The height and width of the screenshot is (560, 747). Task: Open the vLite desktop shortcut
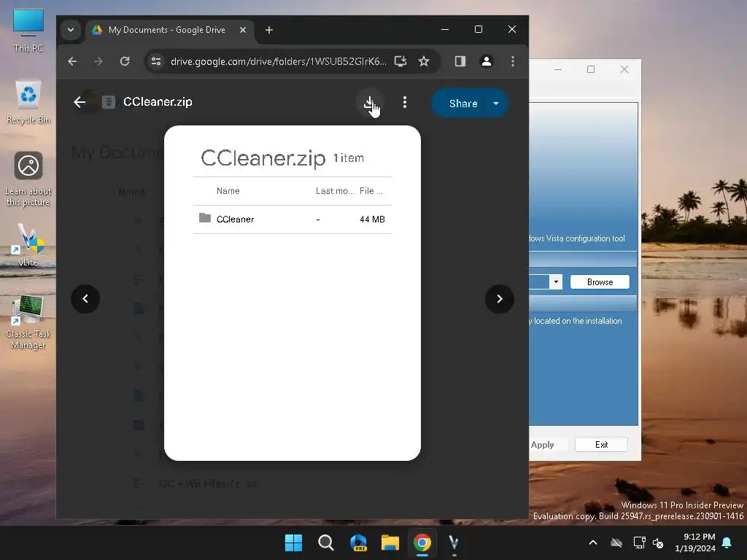[28, 245]
